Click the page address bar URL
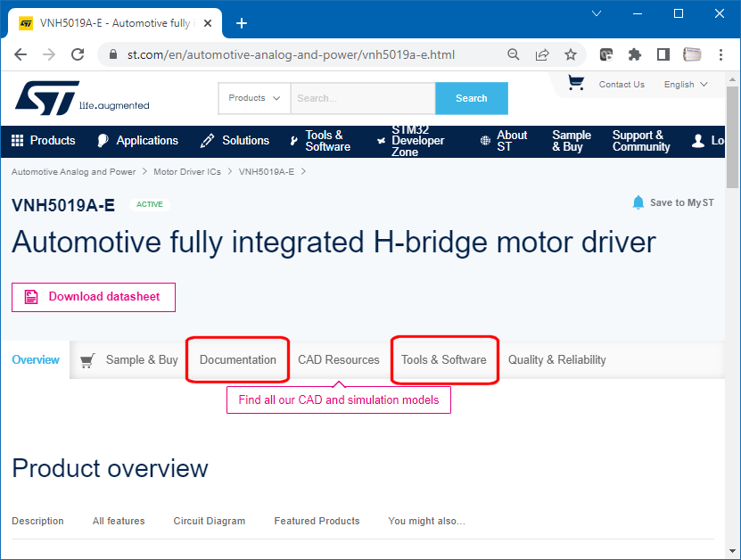Screen dimensions: 741x560 point(291,54)
